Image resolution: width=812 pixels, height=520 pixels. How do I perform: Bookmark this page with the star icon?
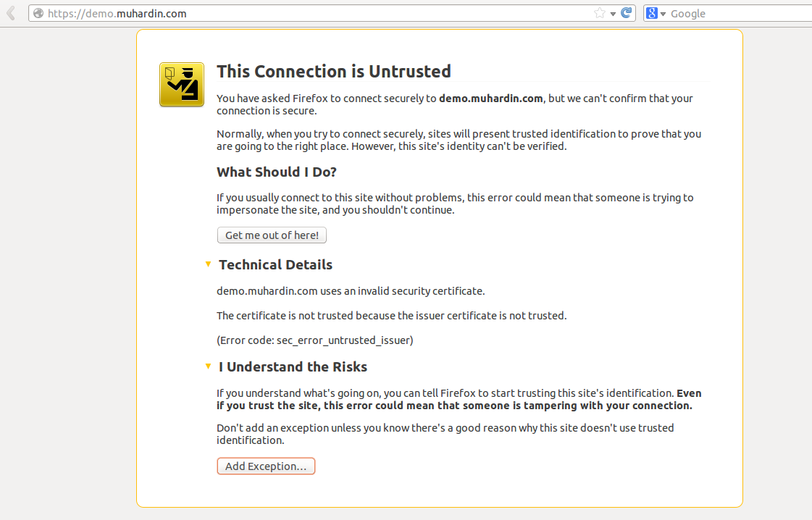(599, 13)
